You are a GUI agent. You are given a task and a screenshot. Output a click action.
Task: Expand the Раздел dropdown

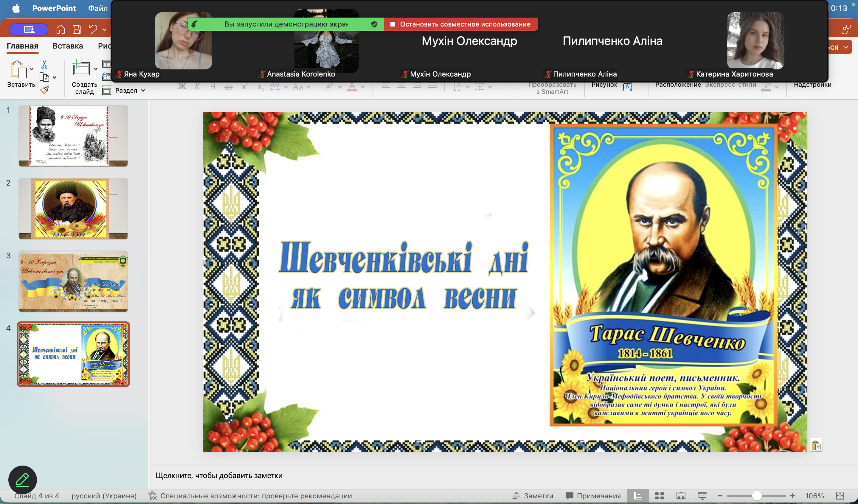tap(143, 91)
